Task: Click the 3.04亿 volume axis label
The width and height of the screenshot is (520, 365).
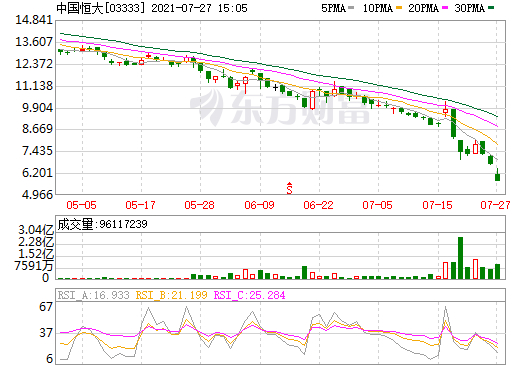Action: coord(36,230)
